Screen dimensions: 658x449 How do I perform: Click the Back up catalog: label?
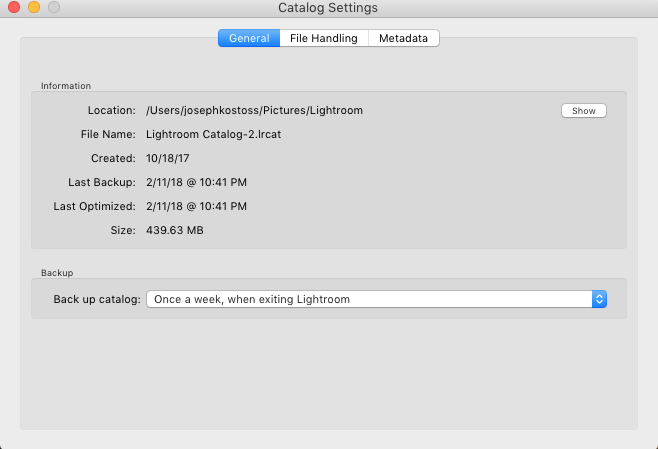pyautogui.click(x=97, y=299)
